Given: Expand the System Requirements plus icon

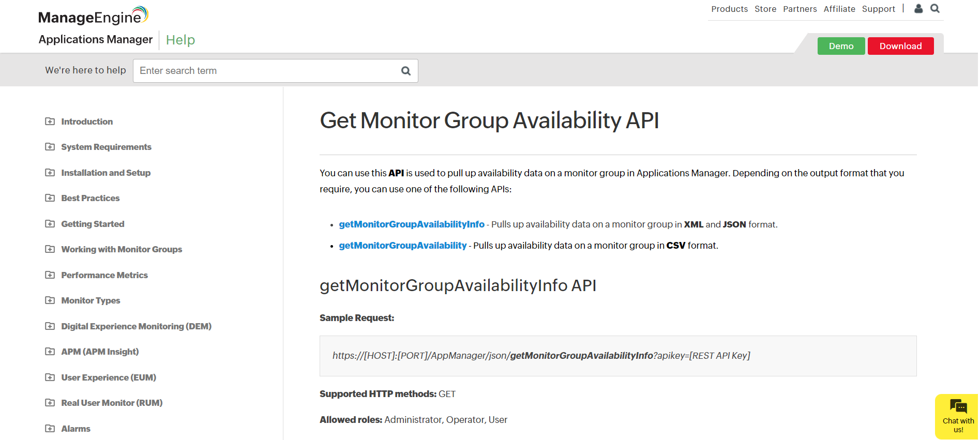Looking at the screenshot, I should pyautogui.click(x=50, y=147).
